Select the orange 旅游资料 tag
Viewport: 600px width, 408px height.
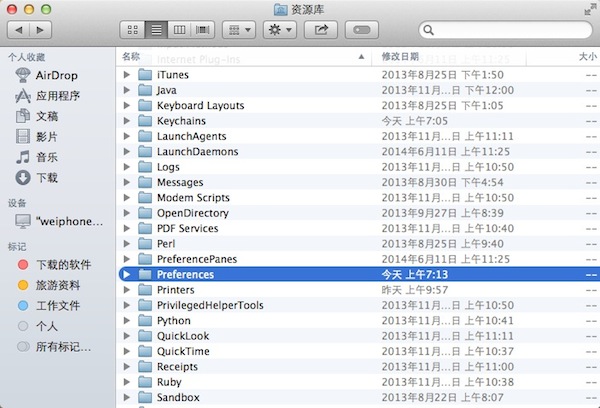pyautogui.click(x=49, y=285)
